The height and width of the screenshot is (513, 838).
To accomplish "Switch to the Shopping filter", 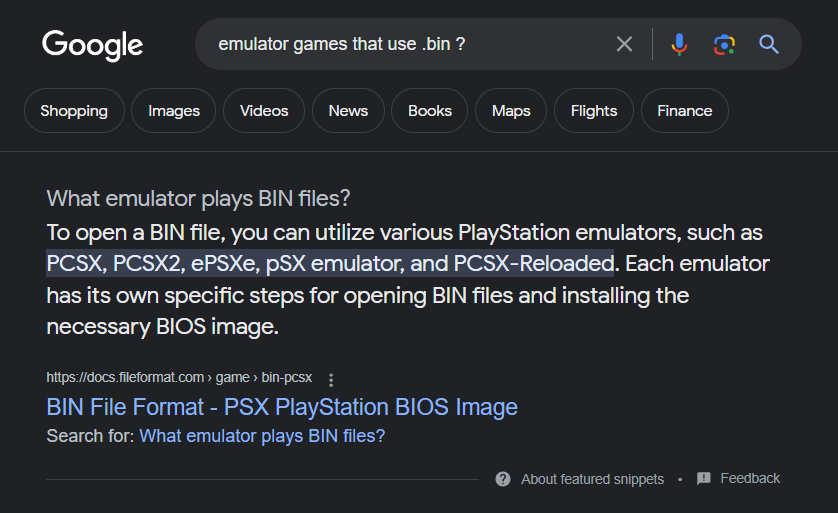I will click(74, 111).
